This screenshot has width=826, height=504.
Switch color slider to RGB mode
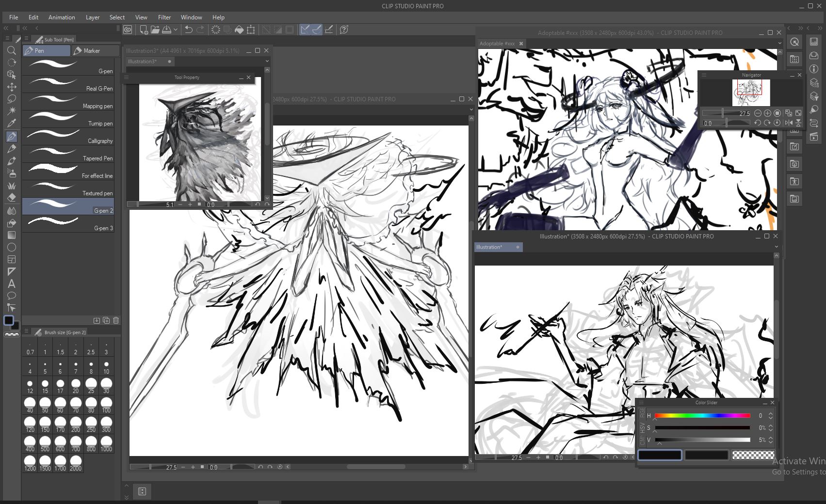pyautogui.click(x=643, y=413)
